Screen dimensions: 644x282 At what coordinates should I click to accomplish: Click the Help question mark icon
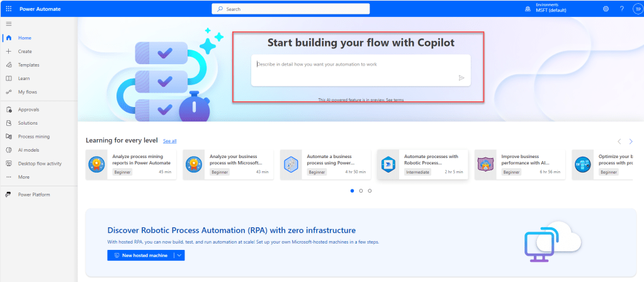tap(621, 9)
